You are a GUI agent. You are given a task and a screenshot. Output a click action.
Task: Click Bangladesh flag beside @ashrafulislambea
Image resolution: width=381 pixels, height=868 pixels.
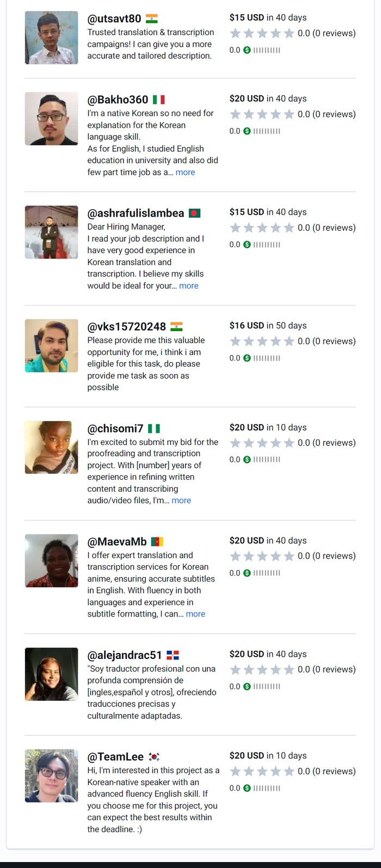point(194,213)
